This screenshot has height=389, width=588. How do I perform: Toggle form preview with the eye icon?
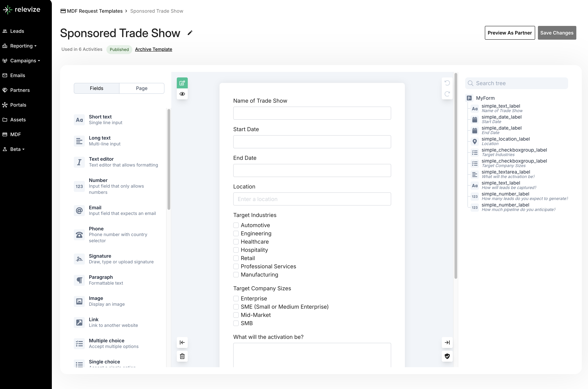(x=182, y=94)
